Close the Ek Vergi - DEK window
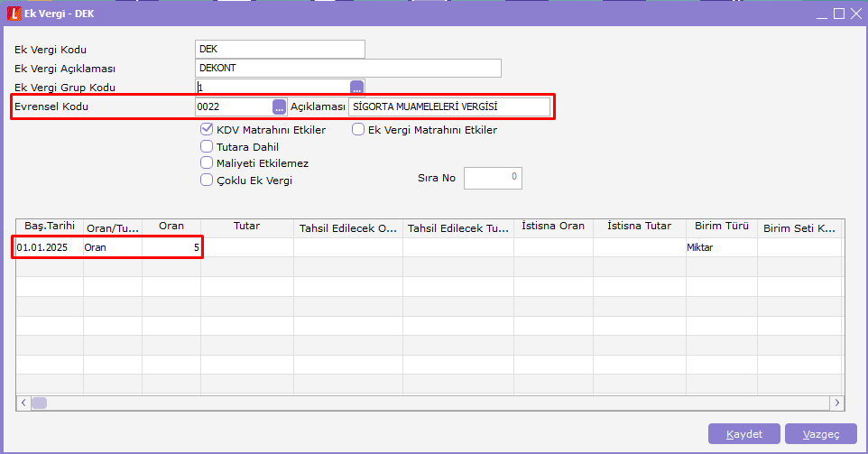This screenshot has width=868, height=454. [x=855, y=14]
